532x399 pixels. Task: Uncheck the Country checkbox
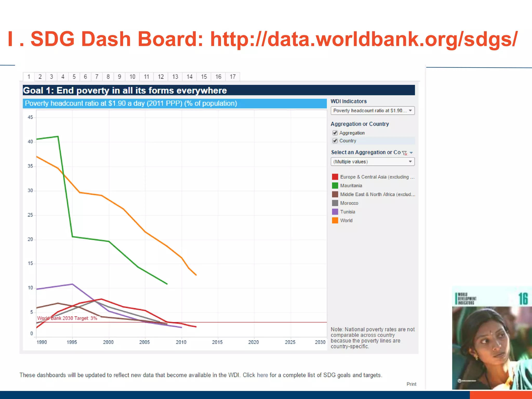pos(335,141)
